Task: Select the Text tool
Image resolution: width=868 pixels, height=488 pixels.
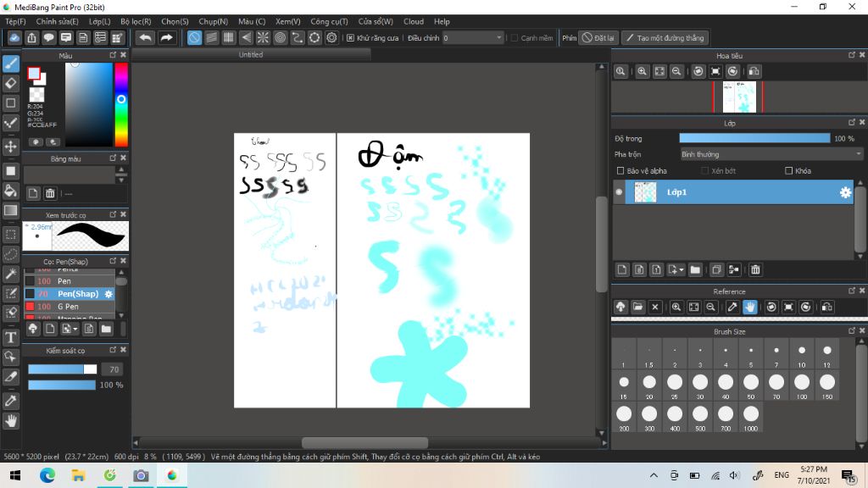Action: (x=10, y=337)
